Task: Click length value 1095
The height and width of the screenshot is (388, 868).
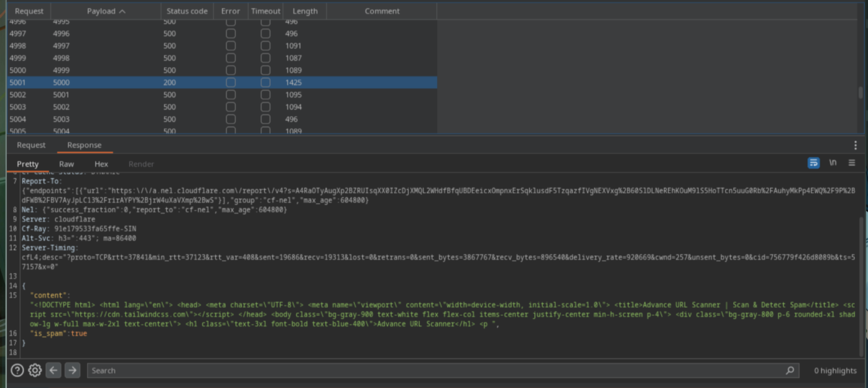Action: pyautogui.click(x=294, y=95)
